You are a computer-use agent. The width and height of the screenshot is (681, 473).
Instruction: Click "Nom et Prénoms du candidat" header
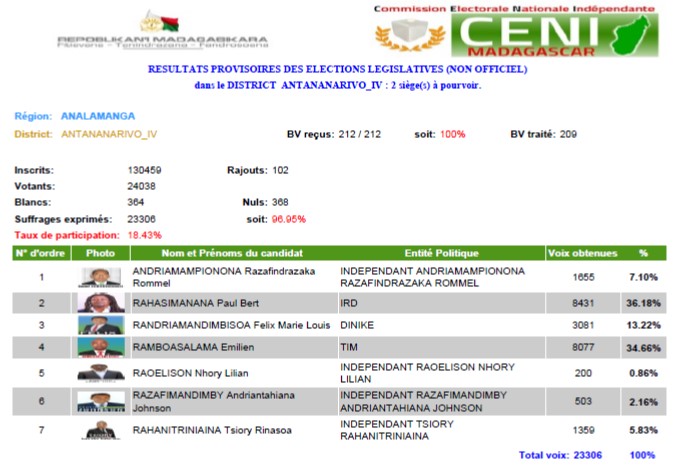(x=232, y=253)
